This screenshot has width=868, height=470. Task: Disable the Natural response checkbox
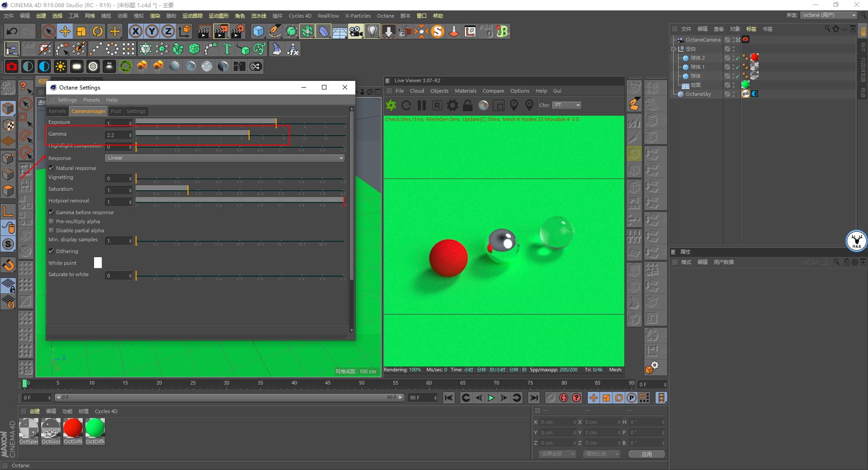pyautogui.click(x=52, y=168)
